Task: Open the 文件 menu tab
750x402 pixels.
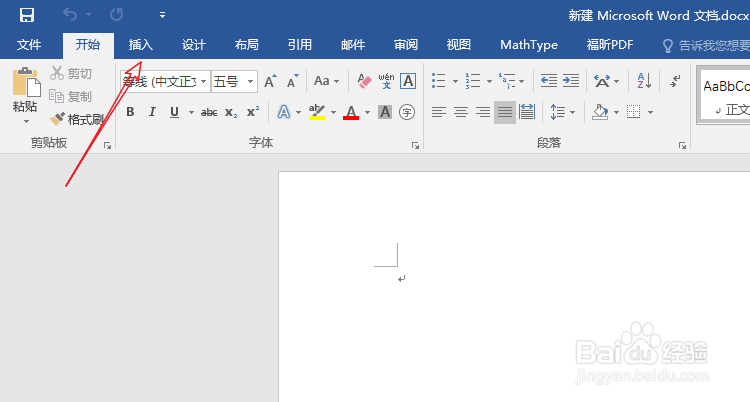Action: point(29,45)
